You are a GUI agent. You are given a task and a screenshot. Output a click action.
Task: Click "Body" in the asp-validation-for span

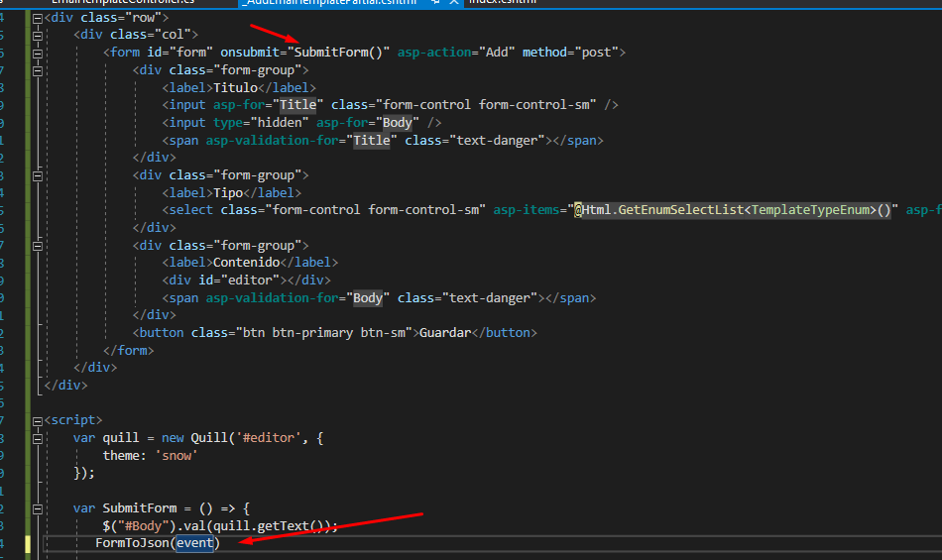coord(368,298)
